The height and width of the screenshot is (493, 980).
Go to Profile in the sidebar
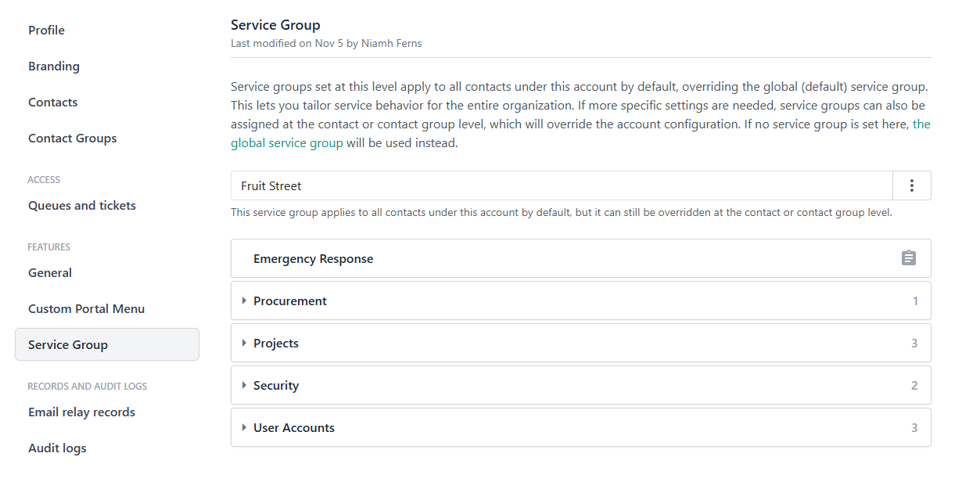tap(46, 30)
